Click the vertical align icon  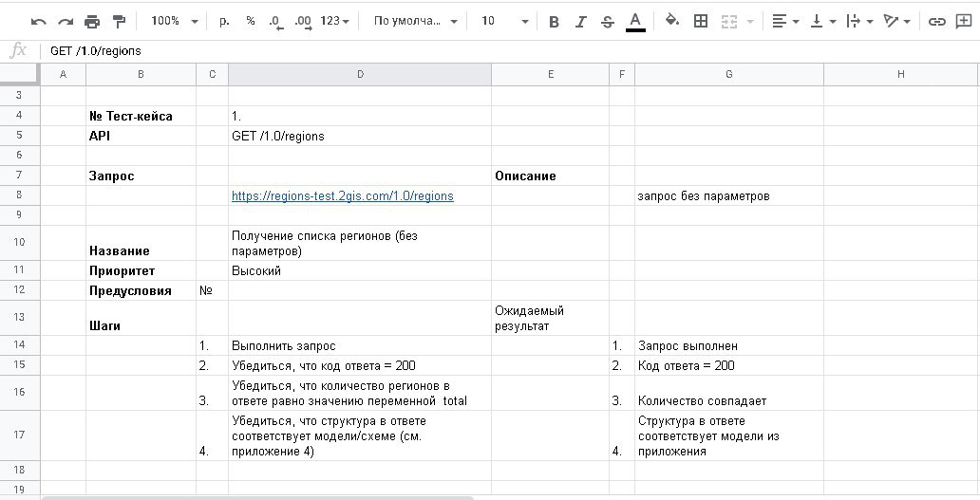[x=816, y=21]
